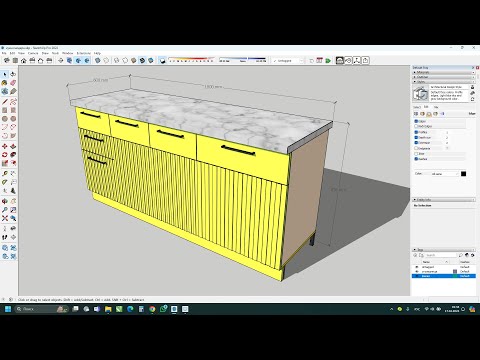
Task: Open Windows Start menu
Action: [8, 309]
